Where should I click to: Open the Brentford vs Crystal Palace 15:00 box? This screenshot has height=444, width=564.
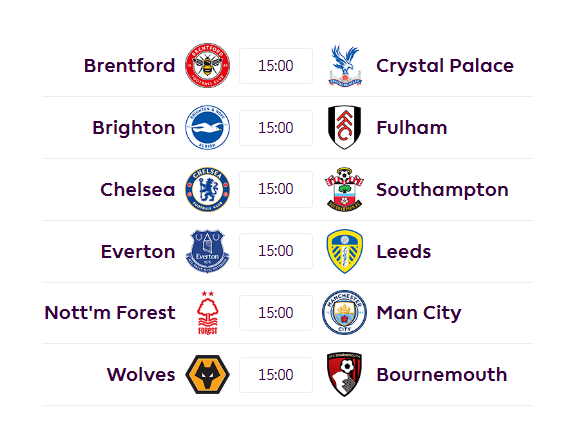[276, 66]
